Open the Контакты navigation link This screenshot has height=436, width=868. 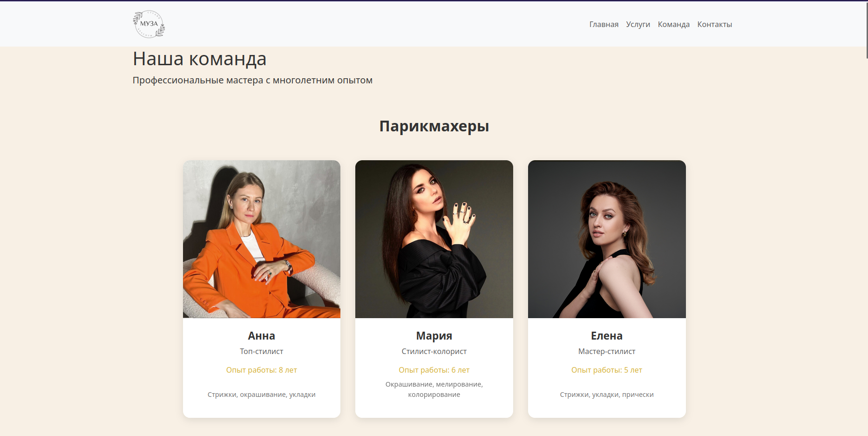pos(714,24)
